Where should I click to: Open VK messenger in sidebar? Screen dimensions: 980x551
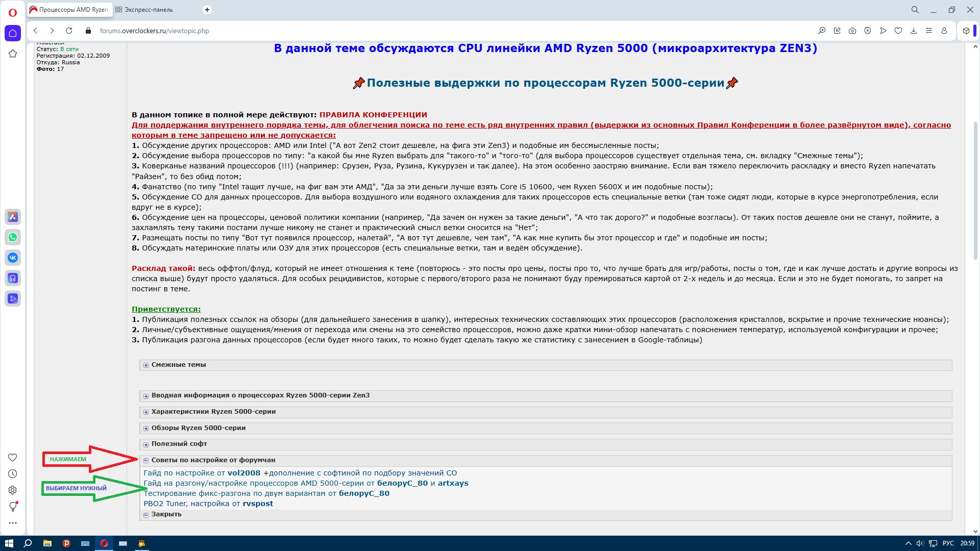click(13, 258)
